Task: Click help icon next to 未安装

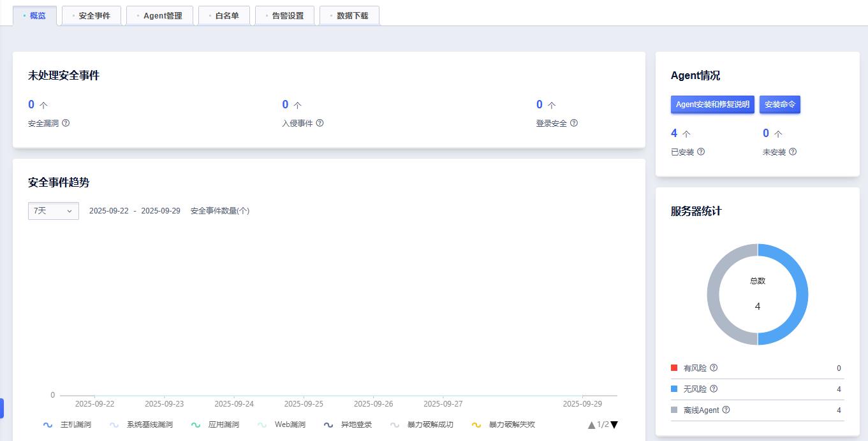Action: click(x=793, y=152)
